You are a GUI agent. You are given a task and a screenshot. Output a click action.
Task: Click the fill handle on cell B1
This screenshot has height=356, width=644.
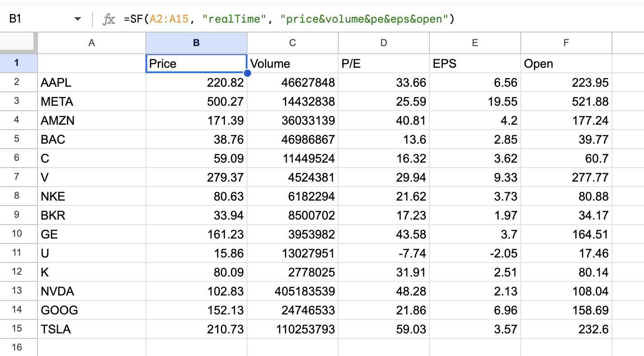(x=247, y=73)
